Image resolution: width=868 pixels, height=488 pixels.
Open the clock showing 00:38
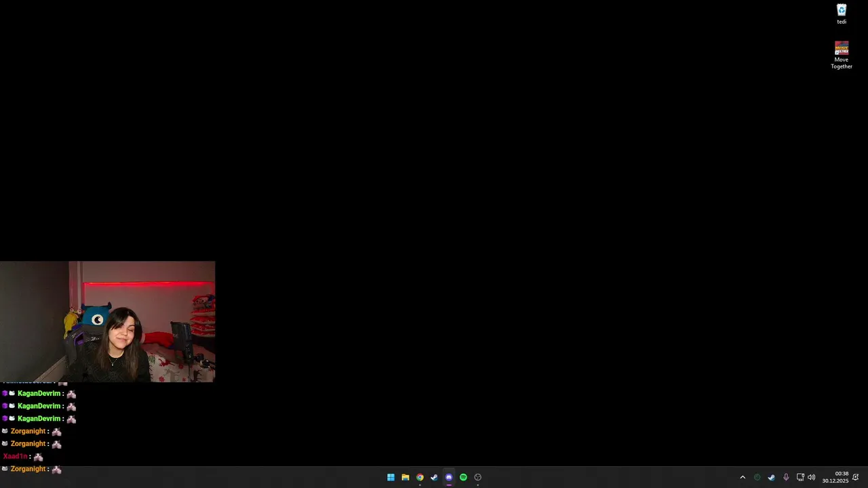tap(835, 477)
